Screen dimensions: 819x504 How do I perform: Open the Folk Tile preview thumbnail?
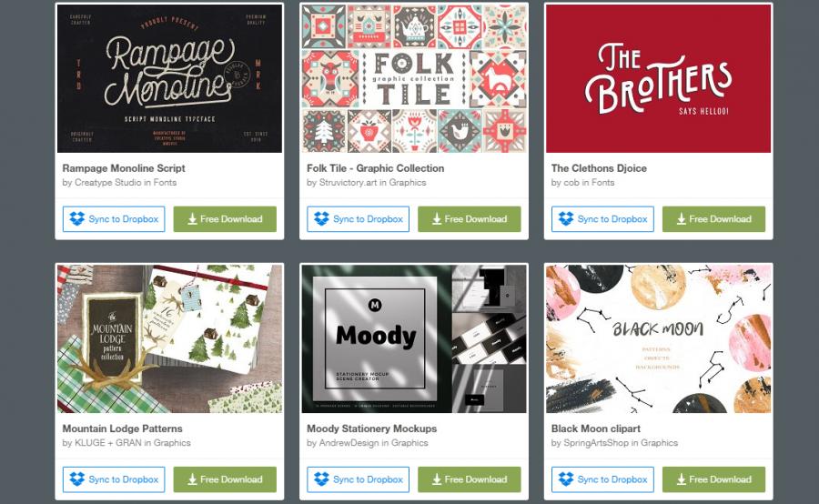pos(414,78)
